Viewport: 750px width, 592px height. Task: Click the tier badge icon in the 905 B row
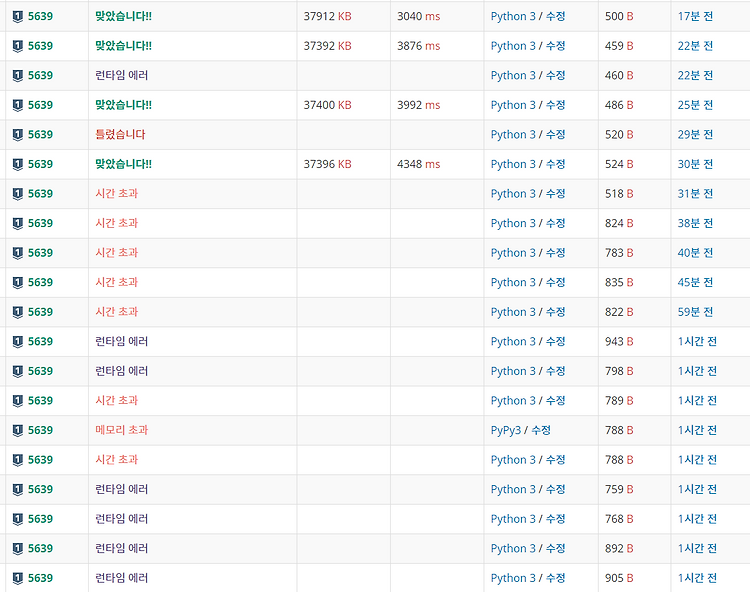[x=18, y=578]
